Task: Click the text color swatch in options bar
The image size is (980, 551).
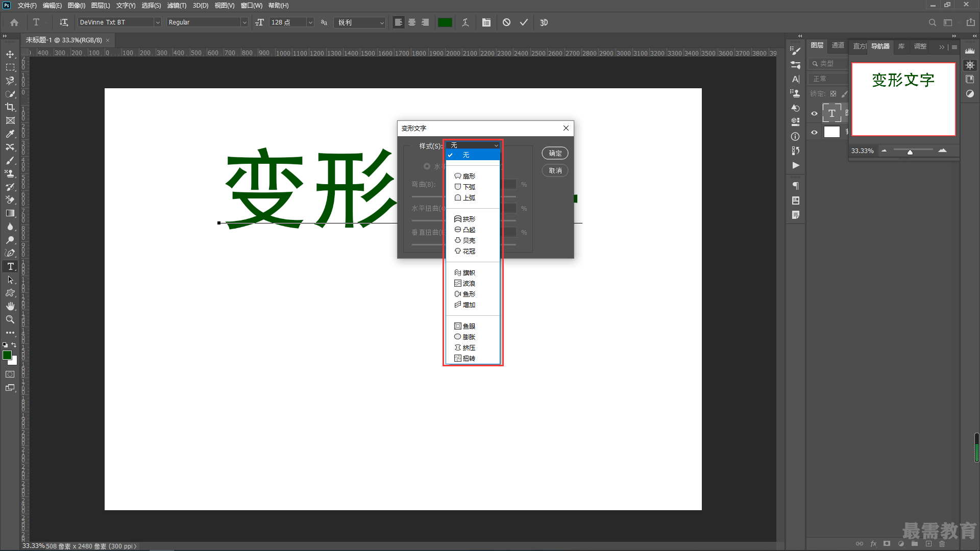Action: (x=445, y=22)
